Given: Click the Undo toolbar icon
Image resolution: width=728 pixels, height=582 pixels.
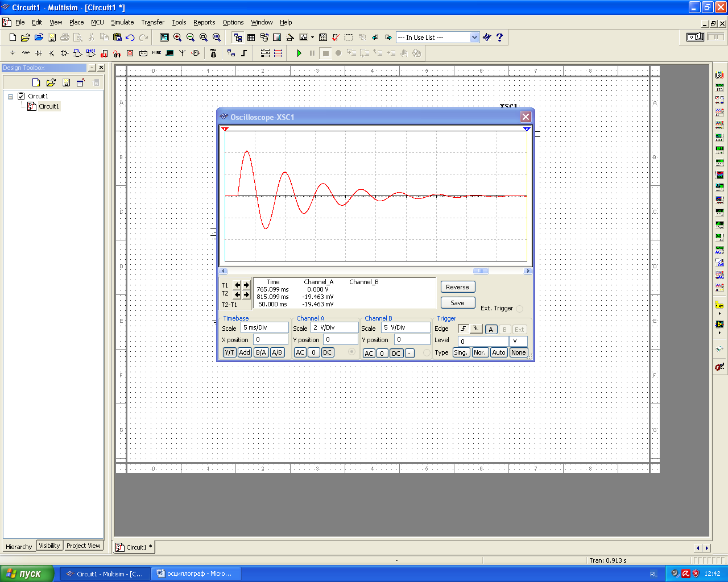Looking at the screenshot, I should (x=130, y=38).
